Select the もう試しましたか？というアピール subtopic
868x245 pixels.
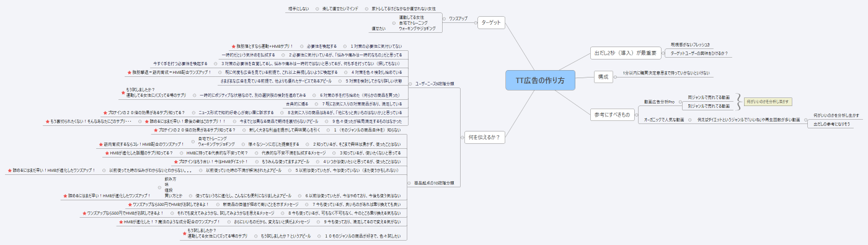(285, 236)
